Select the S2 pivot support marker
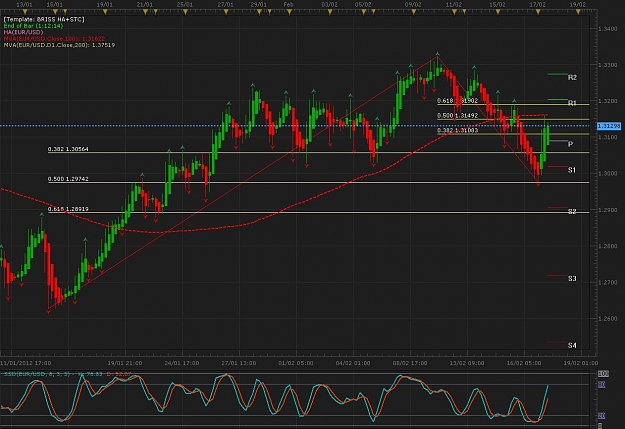Screen dimensions: 625x429 [572, 211]
